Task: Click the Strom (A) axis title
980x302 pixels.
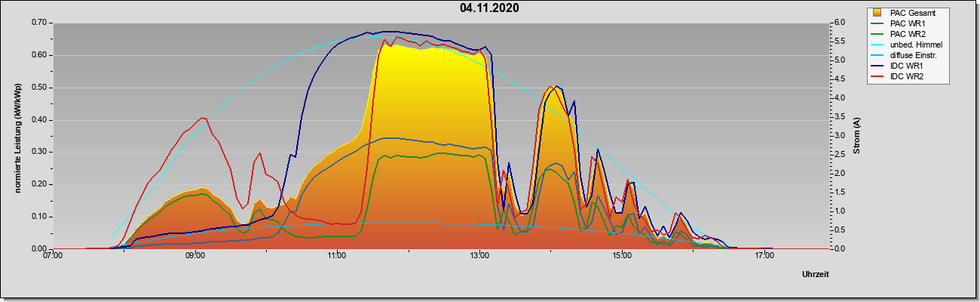Action: (856, 136)
